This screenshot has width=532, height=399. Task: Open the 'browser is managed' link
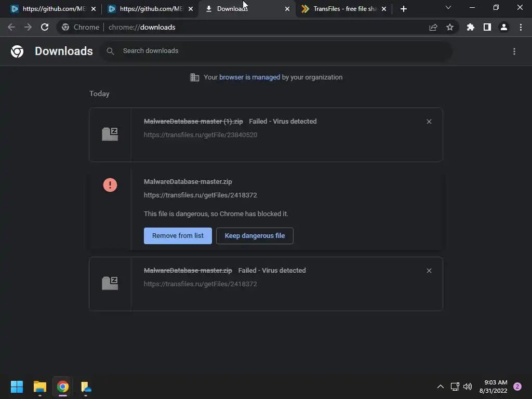click(250, 77)
